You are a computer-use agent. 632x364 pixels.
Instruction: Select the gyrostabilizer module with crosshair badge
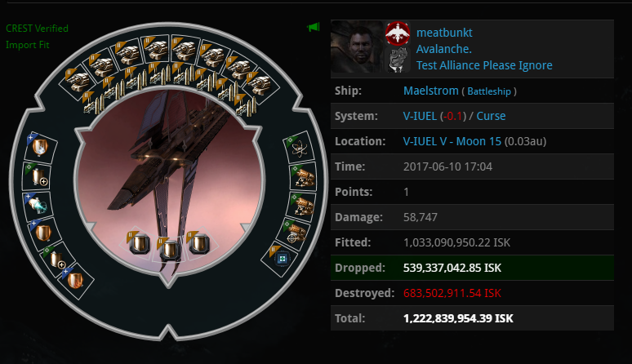(296, 233)
